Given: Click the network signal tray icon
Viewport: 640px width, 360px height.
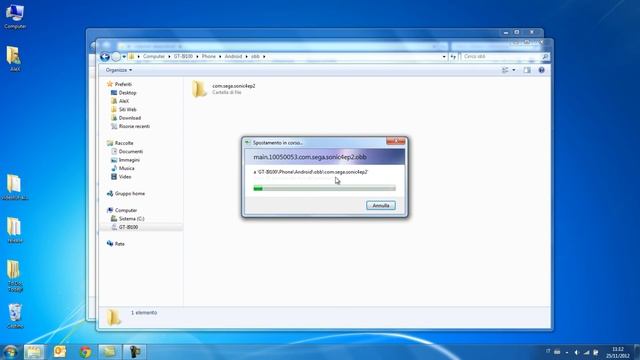Looking at the screenshot, I should pyautogui.click(x=586, y=352).
